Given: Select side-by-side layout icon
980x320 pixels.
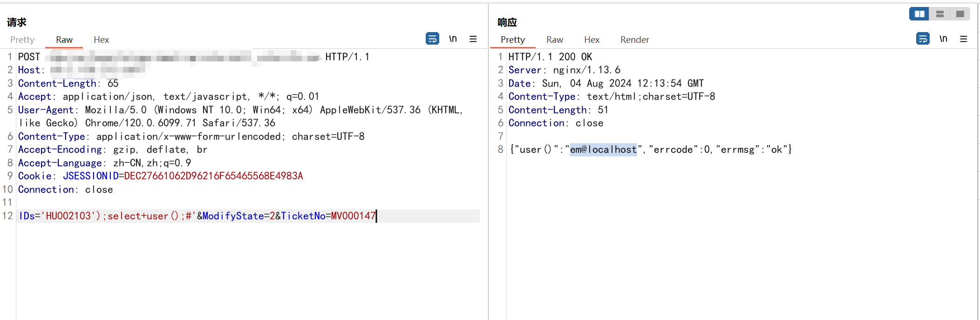Looking at the screenshot, I should click(x=919, y=14).
